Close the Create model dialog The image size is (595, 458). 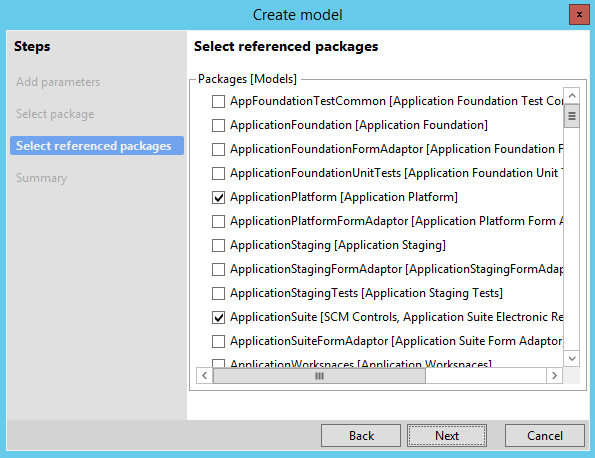[x=579, y=15]
